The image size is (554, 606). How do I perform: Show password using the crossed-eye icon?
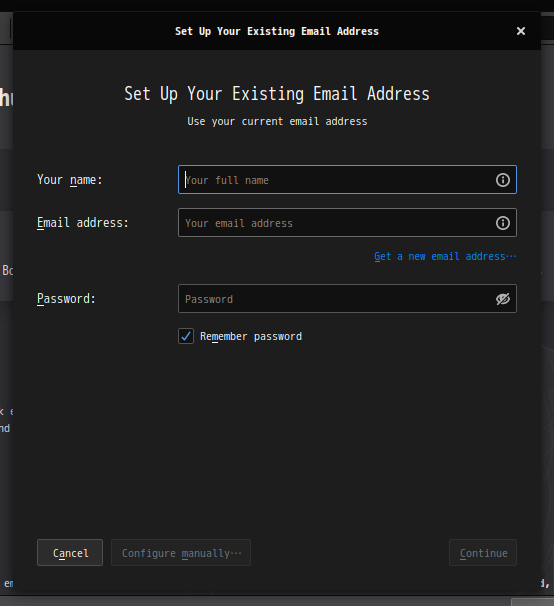(x=503, y=299)
